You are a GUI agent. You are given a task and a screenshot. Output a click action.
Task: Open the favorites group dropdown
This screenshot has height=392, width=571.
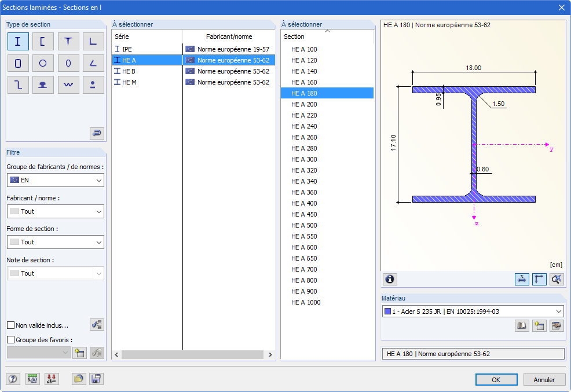coord(38,353)
